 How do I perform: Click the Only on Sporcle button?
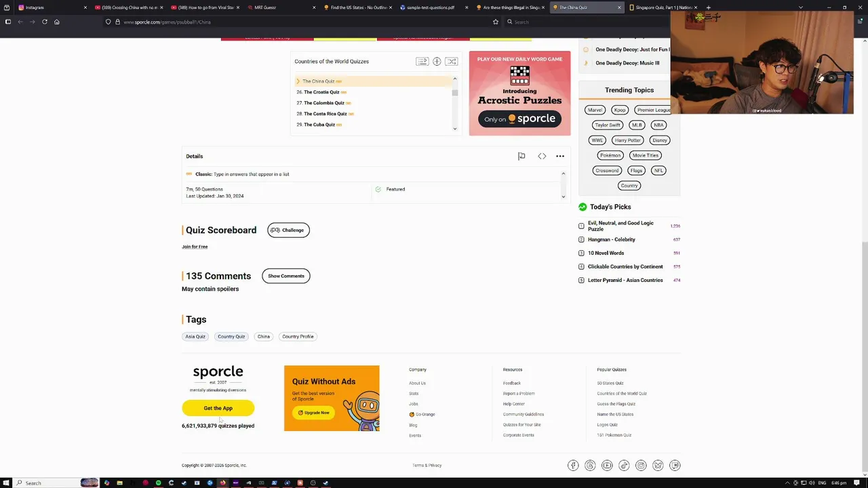point(519,119)
